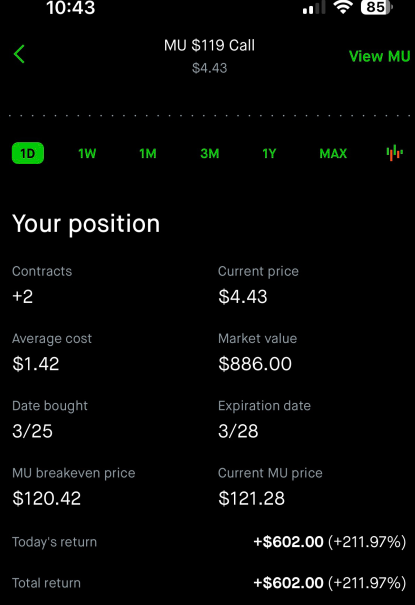The image size is (415, 605).
Task: Tap the Market value $886.00 amount
Action: point(255,364)
